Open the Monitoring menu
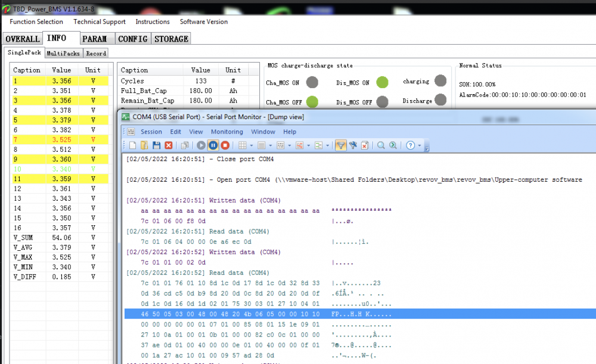The width and height of the screenshot is (596, 364). (x=227, y=132)
